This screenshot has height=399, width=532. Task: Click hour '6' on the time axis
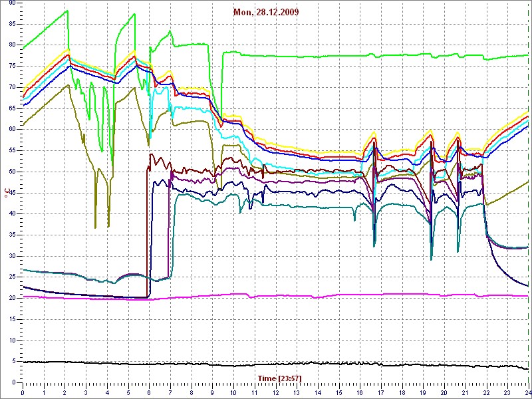(x=149, y=393)
